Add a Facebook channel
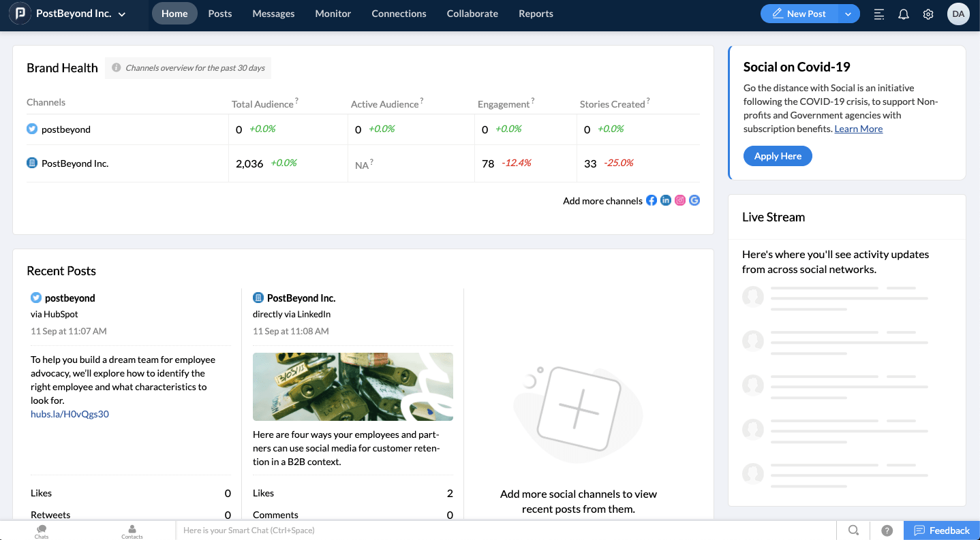Image resolution: width=980 pixels, height=540 pixels. [652, 200]
